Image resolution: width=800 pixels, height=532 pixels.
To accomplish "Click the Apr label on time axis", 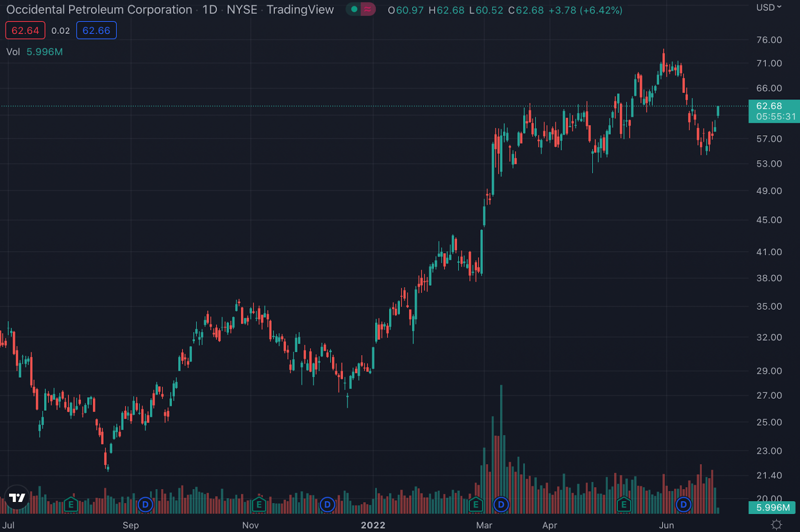I will click(549, 525).
